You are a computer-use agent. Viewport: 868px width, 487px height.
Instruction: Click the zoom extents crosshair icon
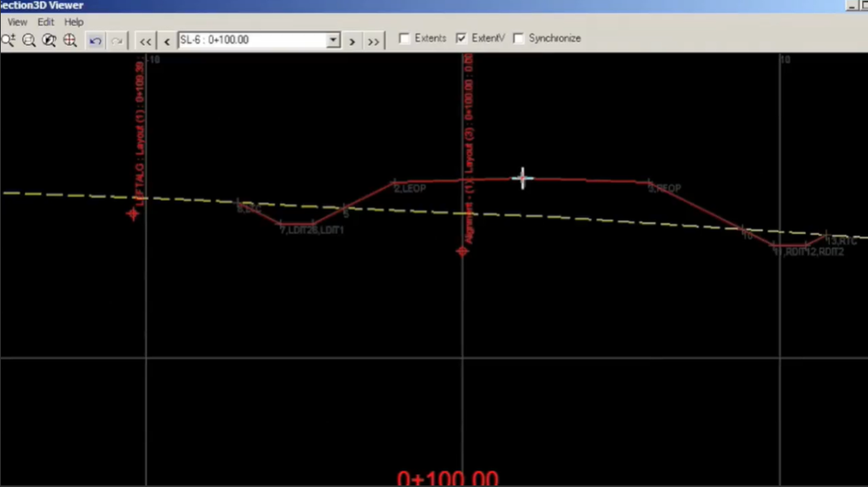click(69, 40)
